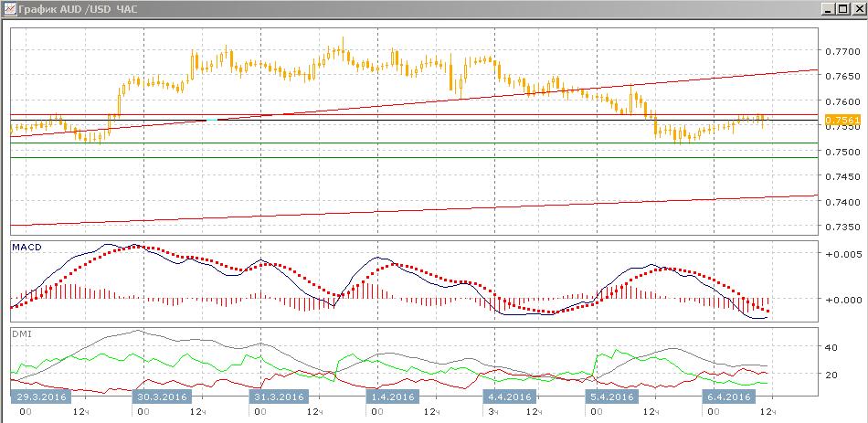Select the 29.3.2016 date marker
868x423 pixels.
pyautogui.click(x=40, y=397)
